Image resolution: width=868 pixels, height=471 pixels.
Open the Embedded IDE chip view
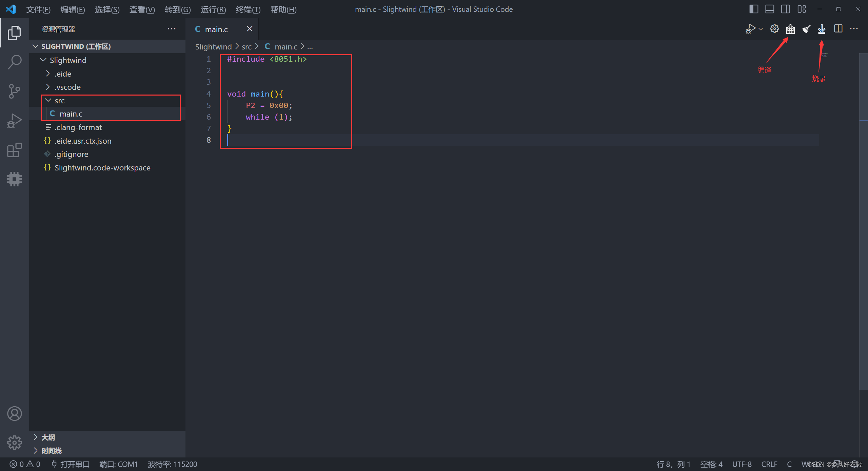[14, 179]
